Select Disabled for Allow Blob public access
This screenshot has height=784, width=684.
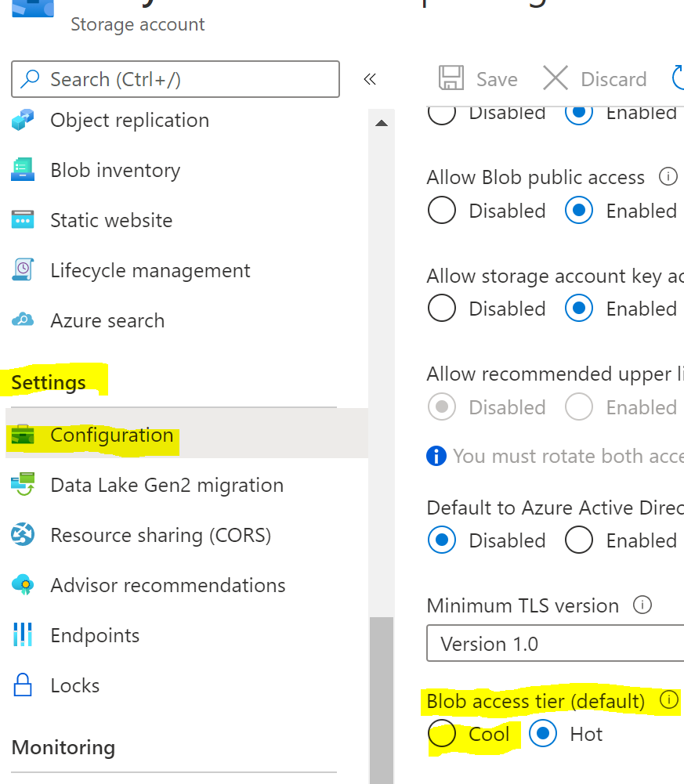click(x=442, y=210)
